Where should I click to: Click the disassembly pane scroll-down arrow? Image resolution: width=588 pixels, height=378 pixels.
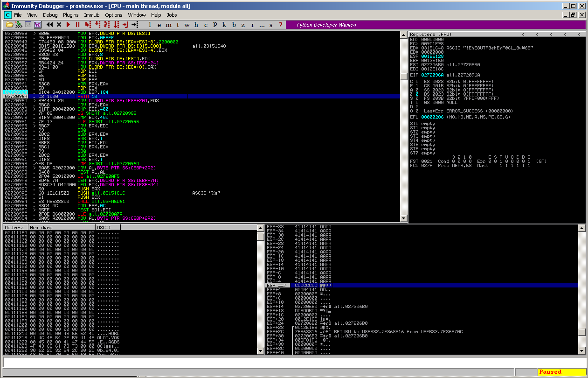coord(404,218)
